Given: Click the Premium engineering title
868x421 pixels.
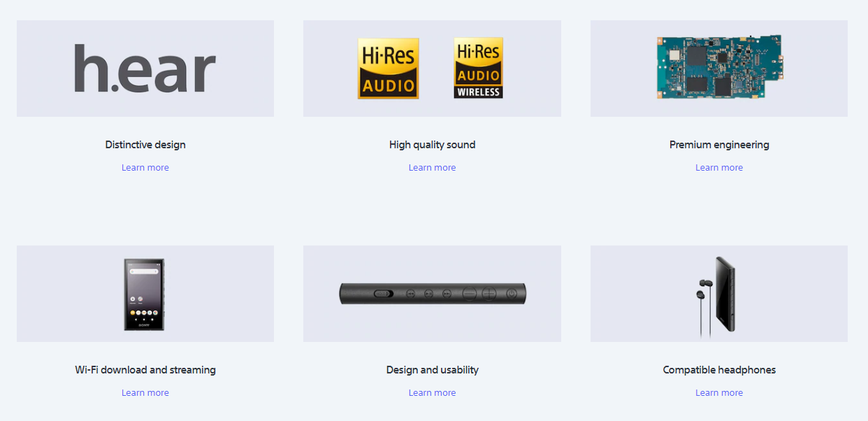Looking at the screenshot, I should tap(718, 145).
